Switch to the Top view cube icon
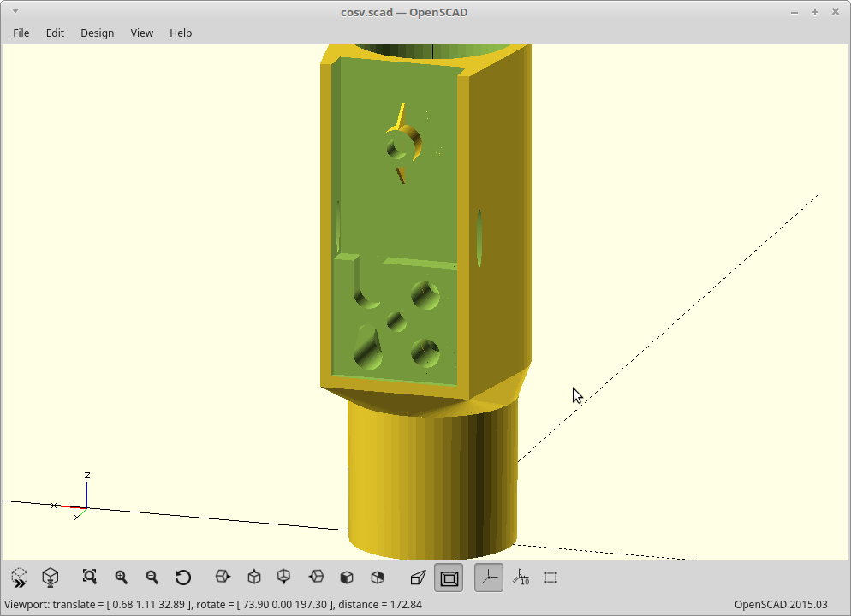The width and height of the screenshot is (851, 616). pyautogui.click(x=254, y=577)
